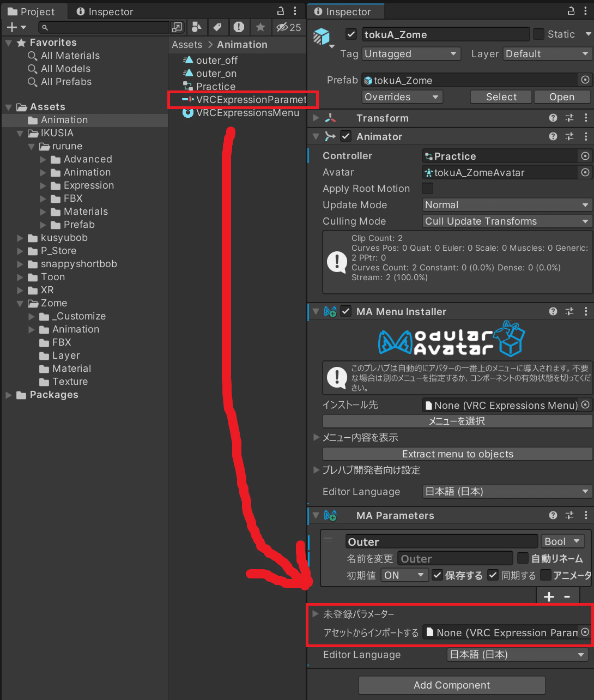
Task: Open the Tag dropdown set to Untagged
Action: tap(410, 53)
